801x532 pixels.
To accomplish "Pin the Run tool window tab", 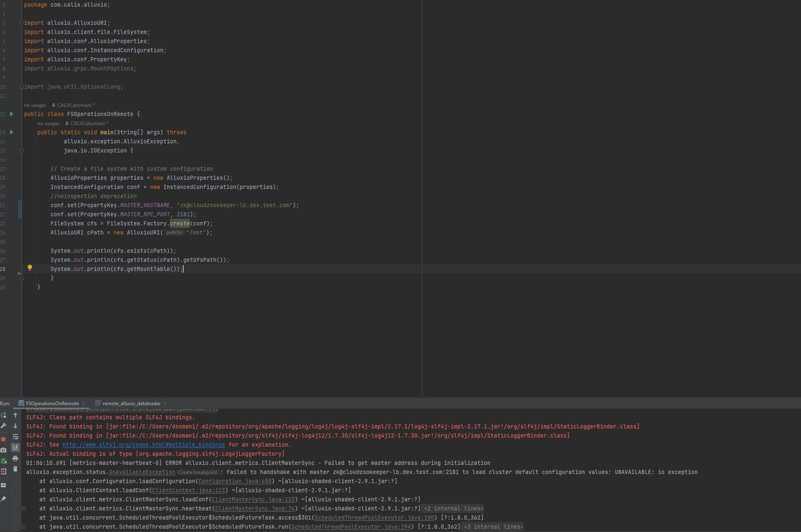I will pyautogui.click(x=4, y=498).
